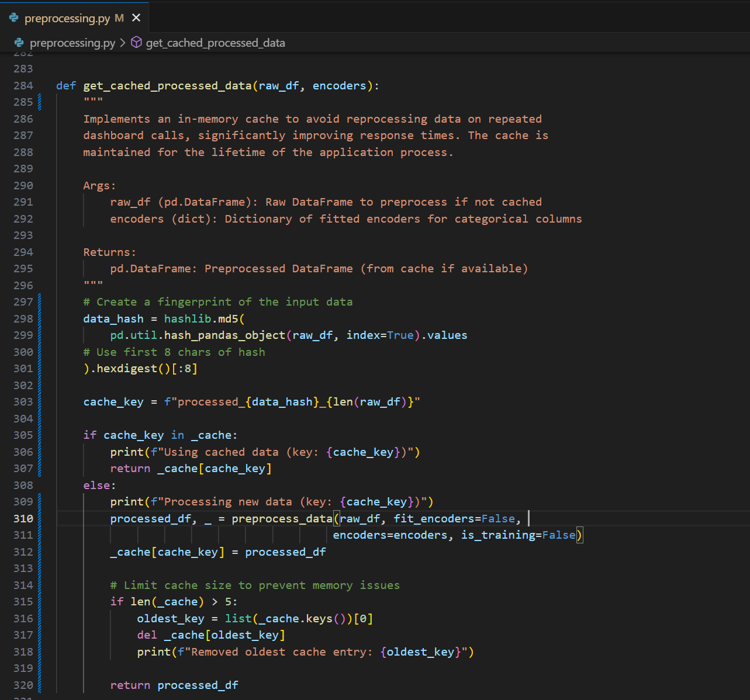Click the Python icon in the breadcrumb bar
Image resolution: width=750 pixels, height=700 pixels.
point(19,43)
